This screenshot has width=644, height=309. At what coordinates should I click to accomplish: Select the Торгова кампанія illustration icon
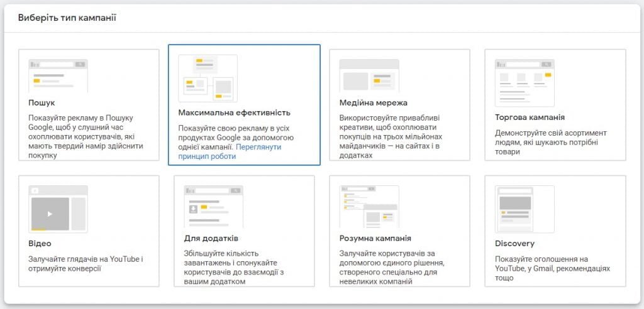(525, 83)
